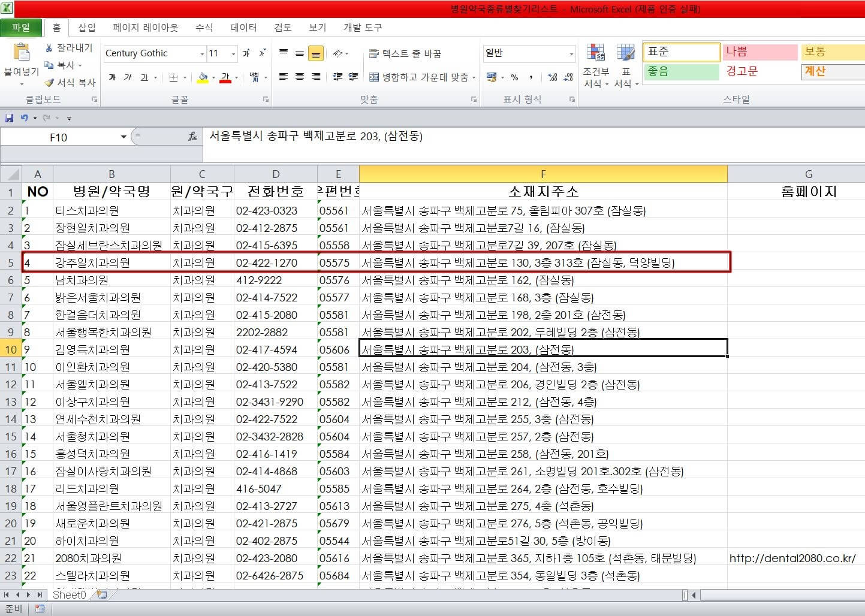Click the insert function (fx) icon
The image size is (865, 616).
[x=192, y=136]
